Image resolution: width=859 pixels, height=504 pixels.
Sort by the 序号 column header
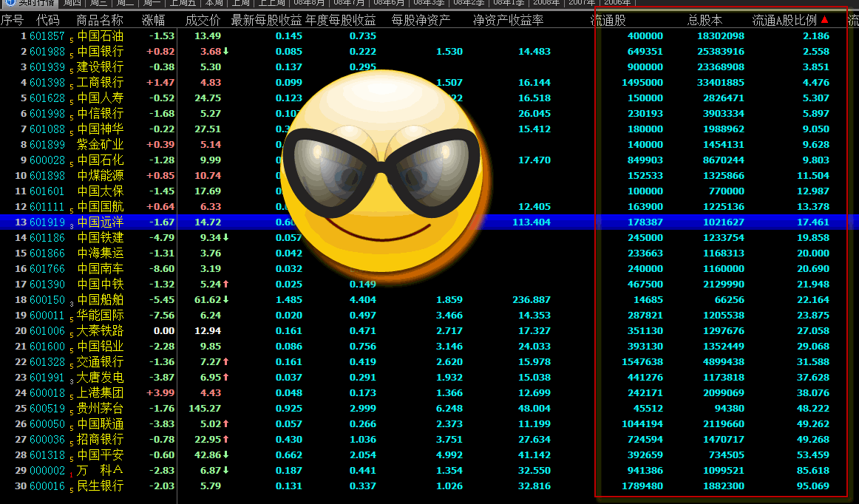[12, 20]
